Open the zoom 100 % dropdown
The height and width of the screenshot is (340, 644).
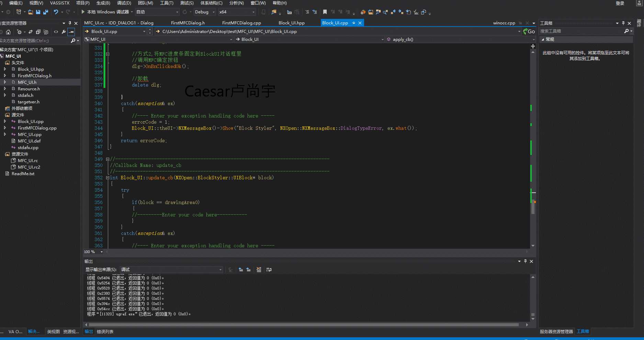101,252
